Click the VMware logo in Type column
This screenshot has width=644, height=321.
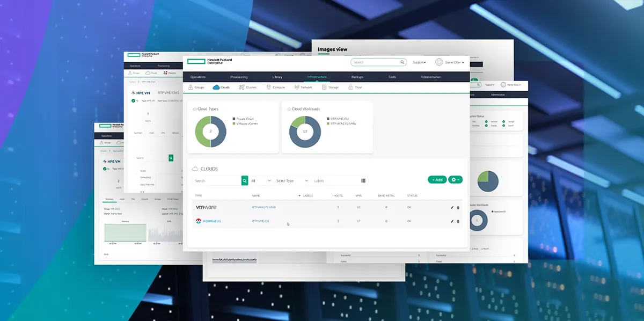pyautogui.click(x=206, y=207)
